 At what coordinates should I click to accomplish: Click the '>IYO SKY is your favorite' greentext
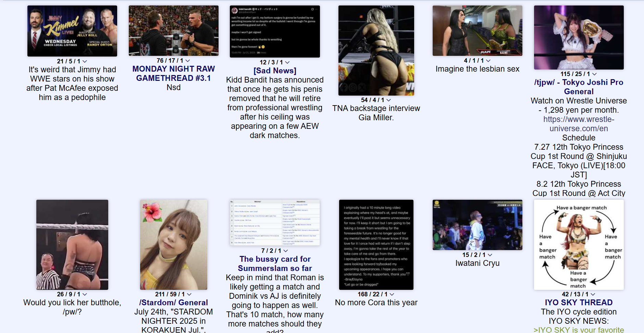point(579,330)
